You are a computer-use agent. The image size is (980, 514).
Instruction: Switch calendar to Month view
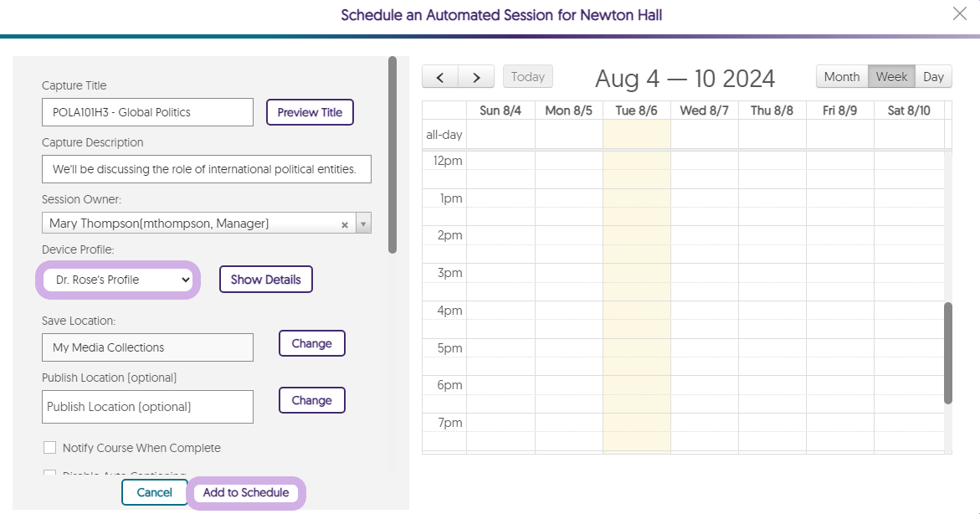pyautogui.click(x=841, y=77)
